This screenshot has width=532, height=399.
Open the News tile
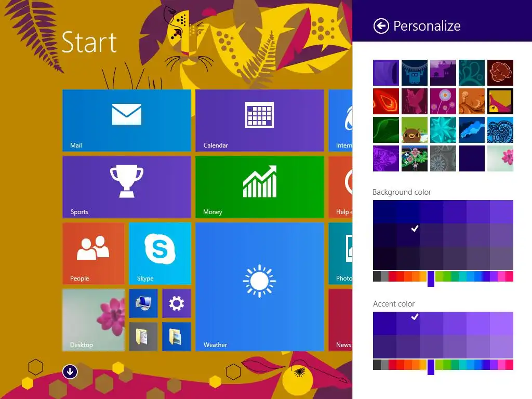[x=341, y=320]
